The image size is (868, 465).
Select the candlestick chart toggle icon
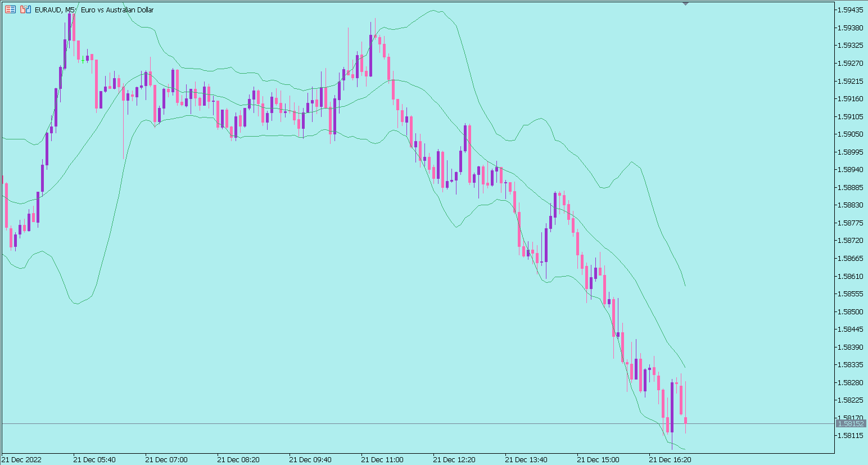click(25, 9)
